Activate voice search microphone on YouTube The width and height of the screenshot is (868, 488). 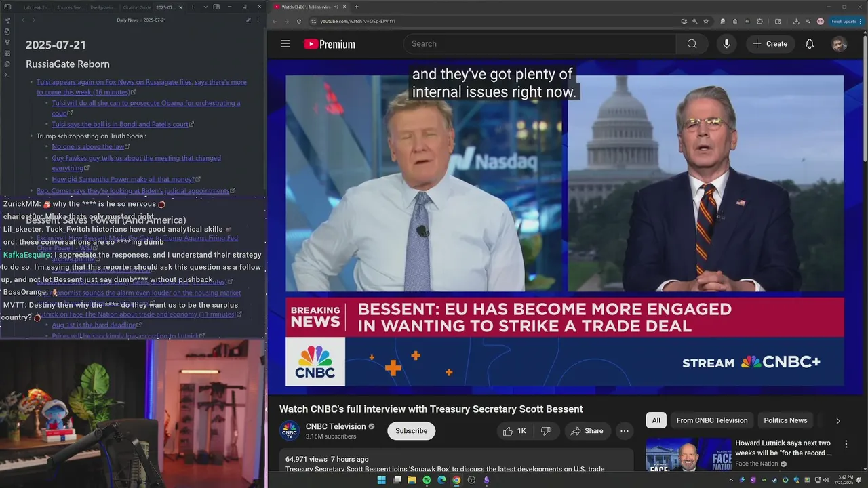pos(726,44)
